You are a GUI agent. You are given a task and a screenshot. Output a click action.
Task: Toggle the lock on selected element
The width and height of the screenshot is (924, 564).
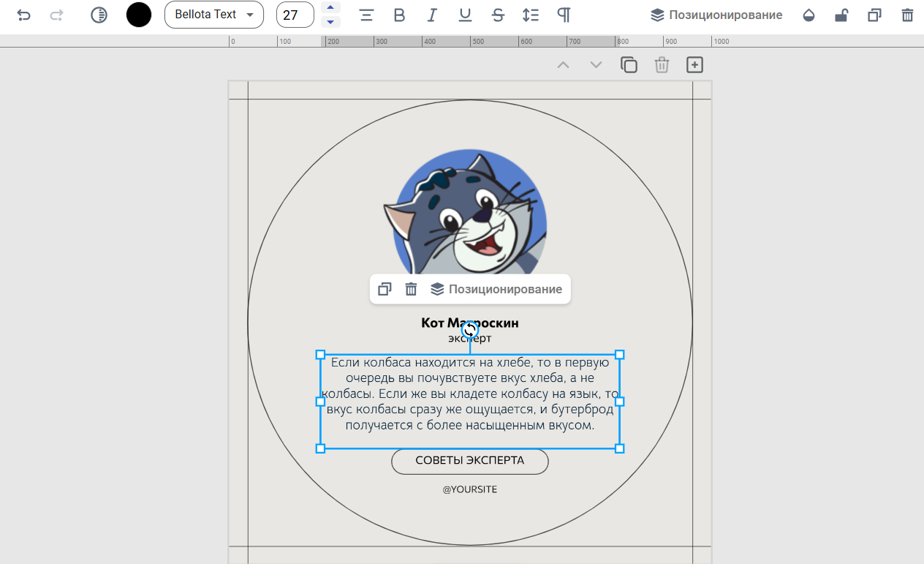tap(841, 15)
